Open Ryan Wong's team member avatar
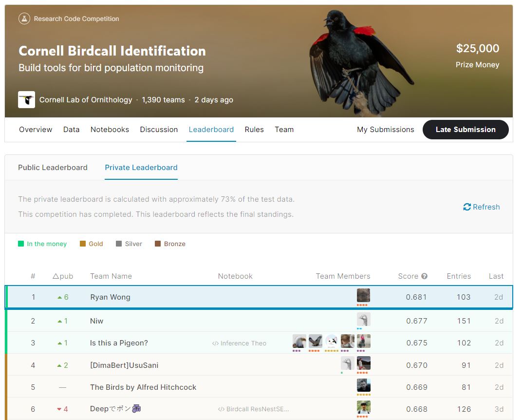 [x=363, y=295]
